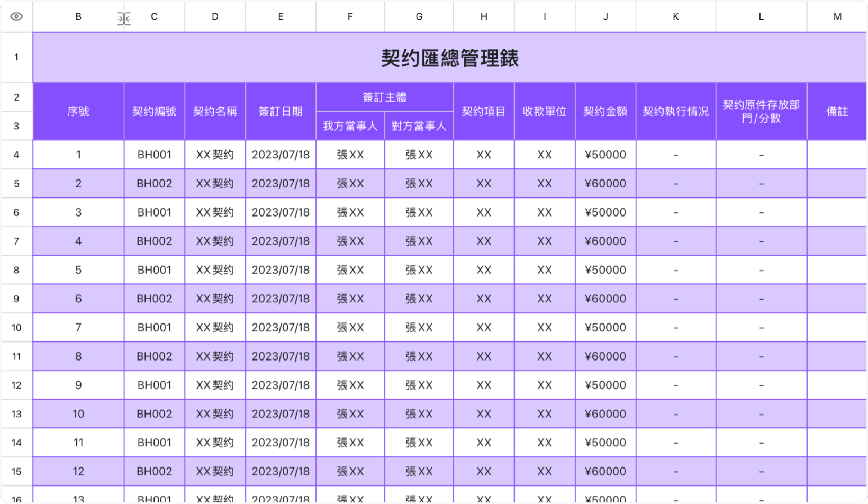Viewport: 868px width, 504px height.
Task: Click column F 張XX cell in row 5
Action: click(350, 183)
